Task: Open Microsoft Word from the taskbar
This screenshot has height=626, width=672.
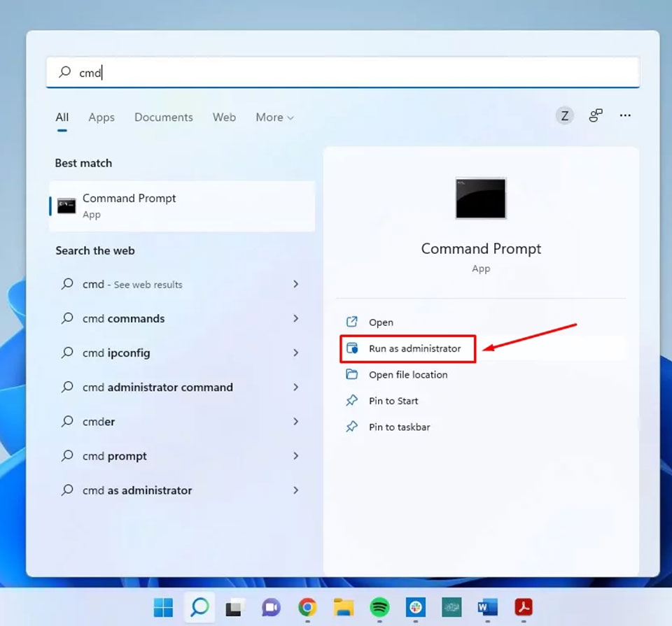Action: (x=488, y=607)
